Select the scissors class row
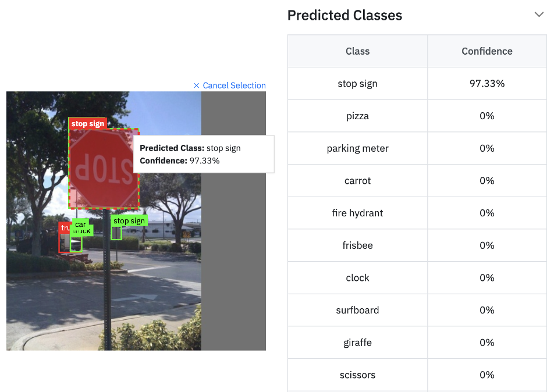 357,375
